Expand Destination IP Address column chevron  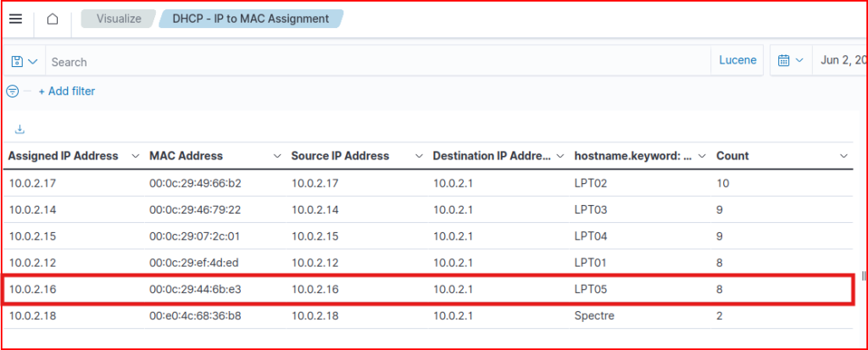pos(560,156)
